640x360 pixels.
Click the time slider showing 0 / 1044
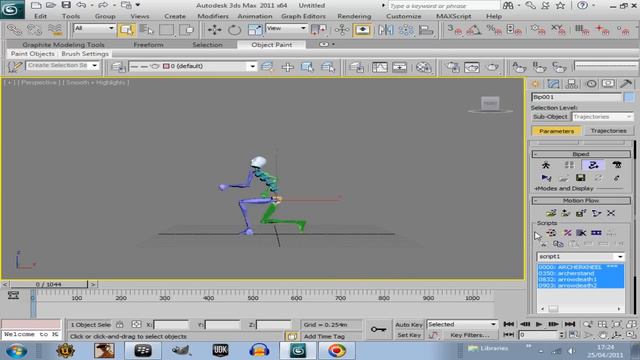point(49,284)
